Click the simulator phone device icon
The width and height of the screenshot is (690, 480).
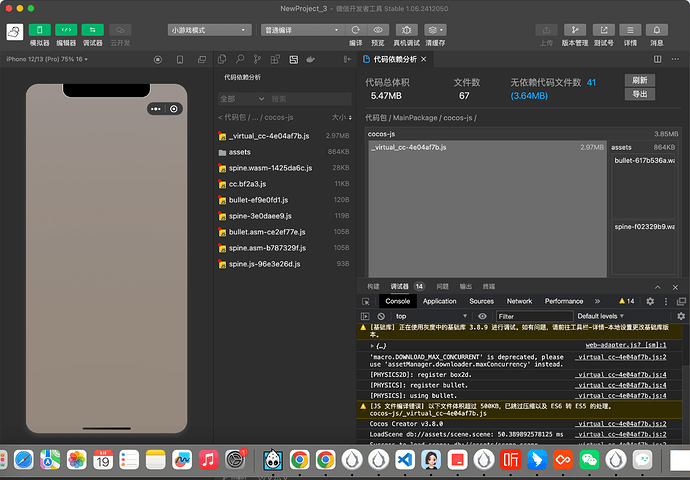tap(180, 59)
